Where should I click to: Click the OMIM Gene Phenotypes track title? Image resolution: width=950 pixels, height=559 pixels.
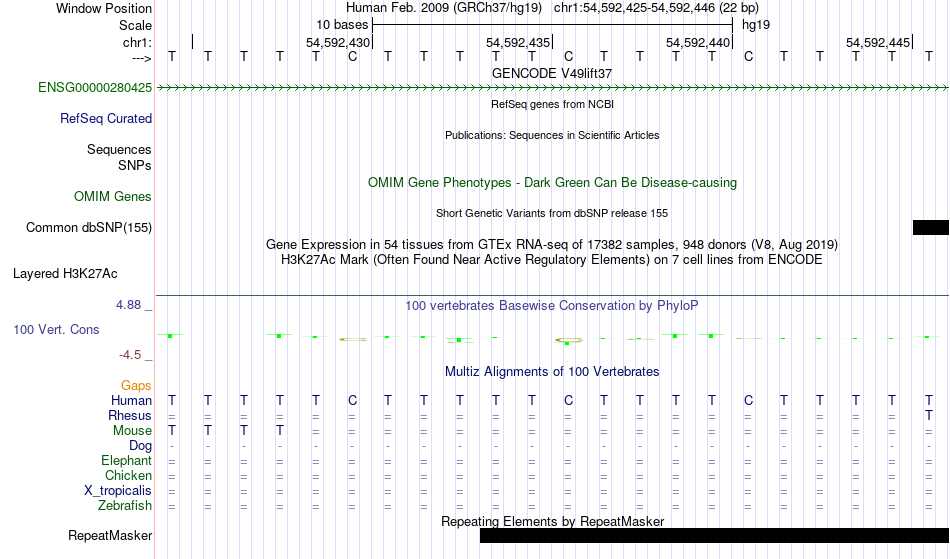click(553, 183)
